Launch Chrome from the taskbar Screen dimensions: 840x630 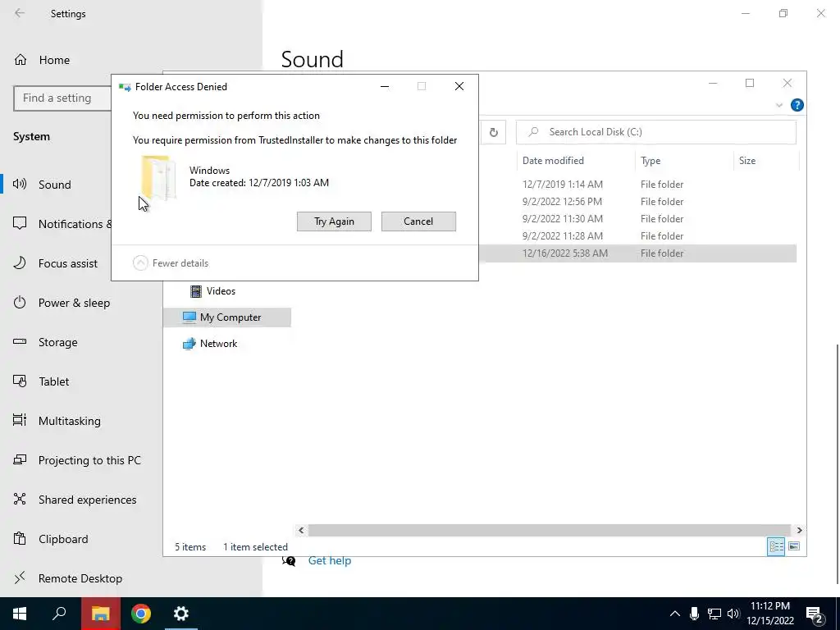140,614
